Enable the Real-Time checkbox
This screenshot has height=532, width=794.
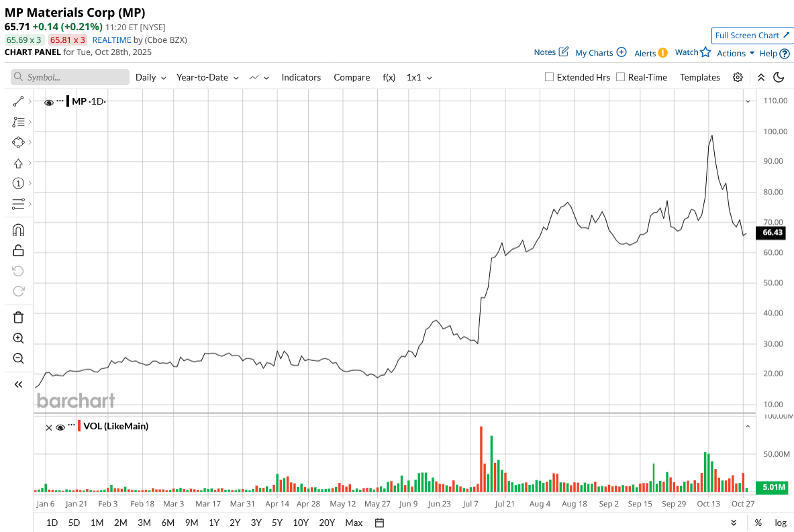coord(620,77)
